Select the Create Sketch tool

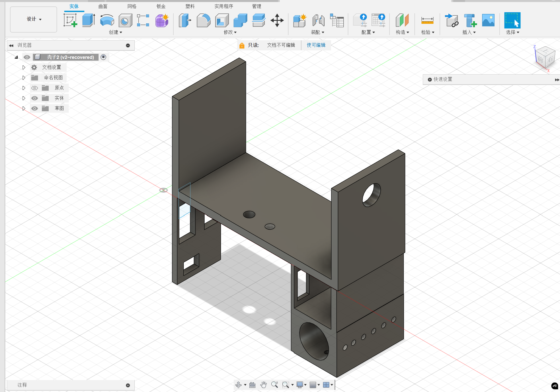click(x=70, y=20)
